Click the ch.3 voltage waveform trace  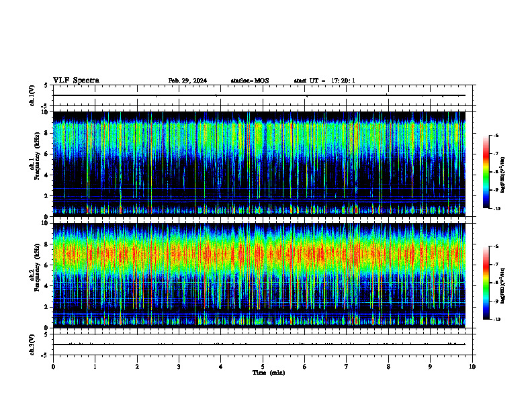259,345
